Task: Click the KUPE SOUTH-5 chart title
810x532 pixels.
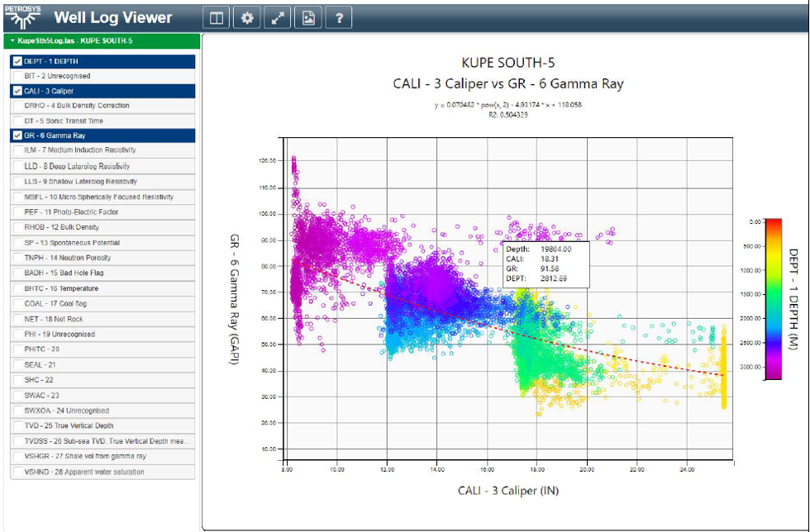Action: (x=507, y=63)
